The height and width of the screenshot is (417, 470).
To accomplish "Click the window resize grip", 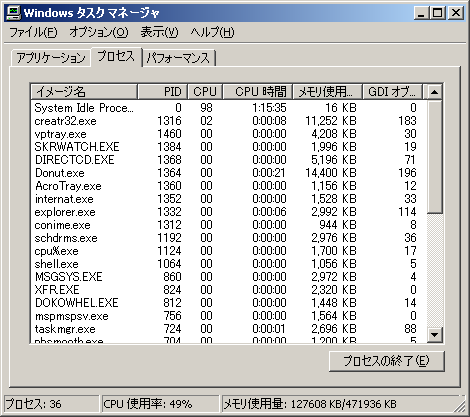I will (460, 406).
